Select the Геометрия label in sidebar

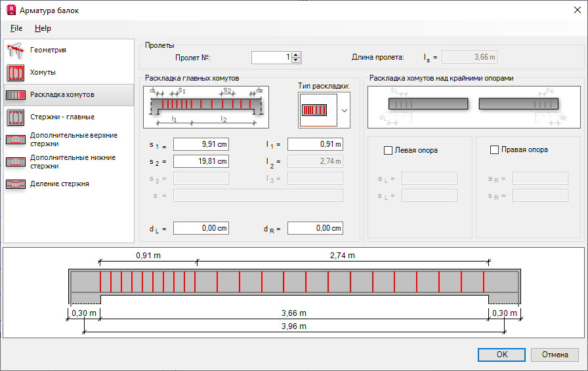48,50
